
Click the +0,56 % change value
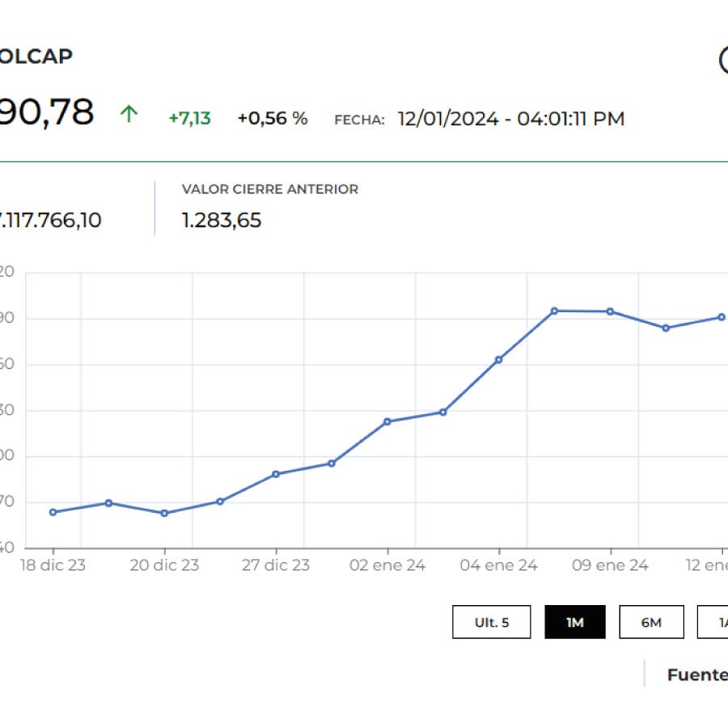[x=272, y=119]
